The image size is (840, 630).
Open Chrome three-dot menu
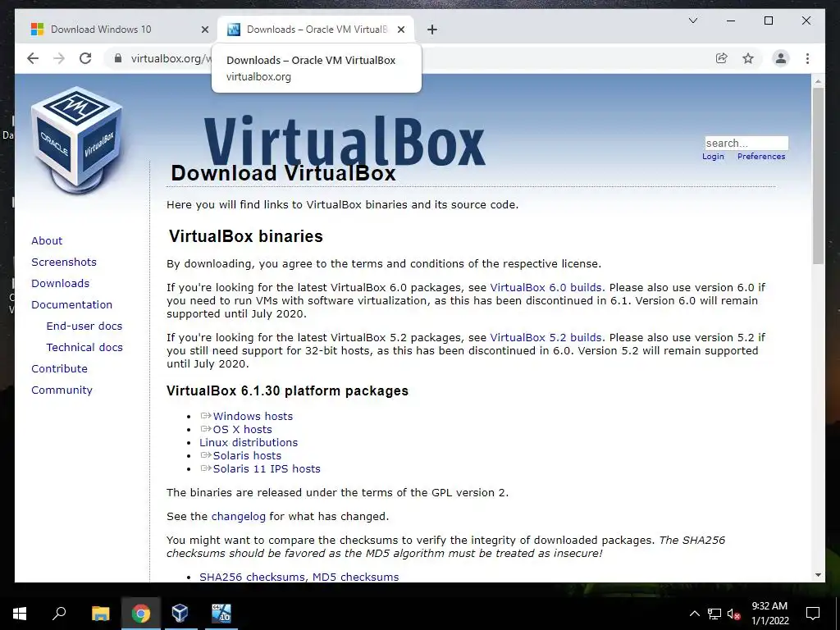click(x=807, y=58)
